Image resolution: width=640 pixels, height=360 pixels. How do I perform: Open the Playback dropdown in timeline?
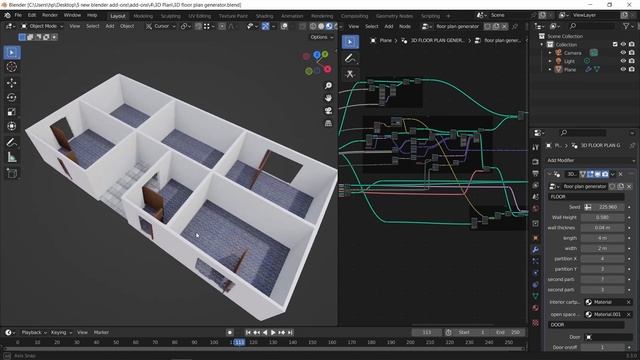[x=34, y=332]
